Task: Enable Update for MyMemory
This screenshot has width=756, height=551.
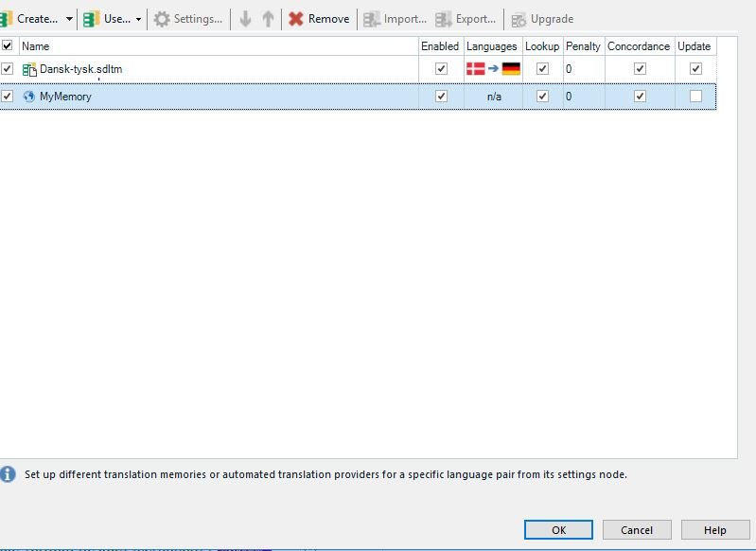Action: point(695,96)
